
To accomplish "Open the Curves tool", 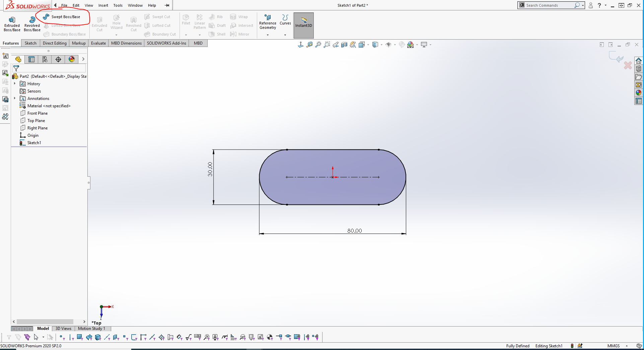I will [285, 20].
